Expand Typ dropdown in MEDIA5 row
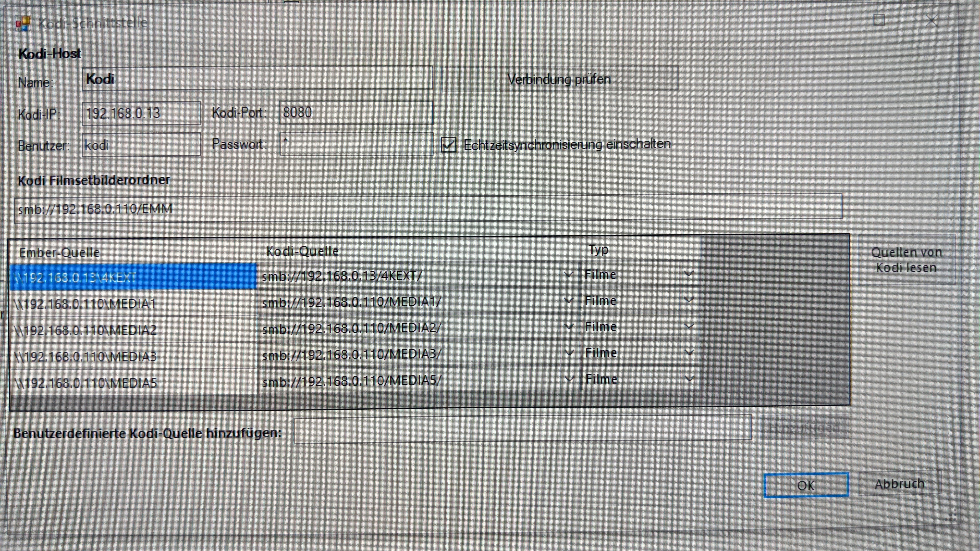Image resolution: width=980 pixels, height=551 pixels. click(690, 379)
